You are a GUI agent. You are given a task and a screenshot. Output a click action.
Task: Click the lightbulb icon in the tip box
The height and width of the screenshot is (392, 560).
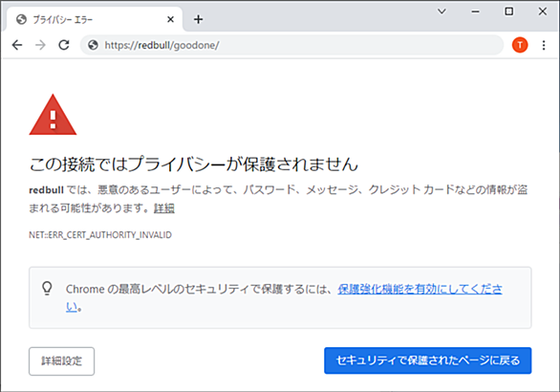tap(47, 289)
